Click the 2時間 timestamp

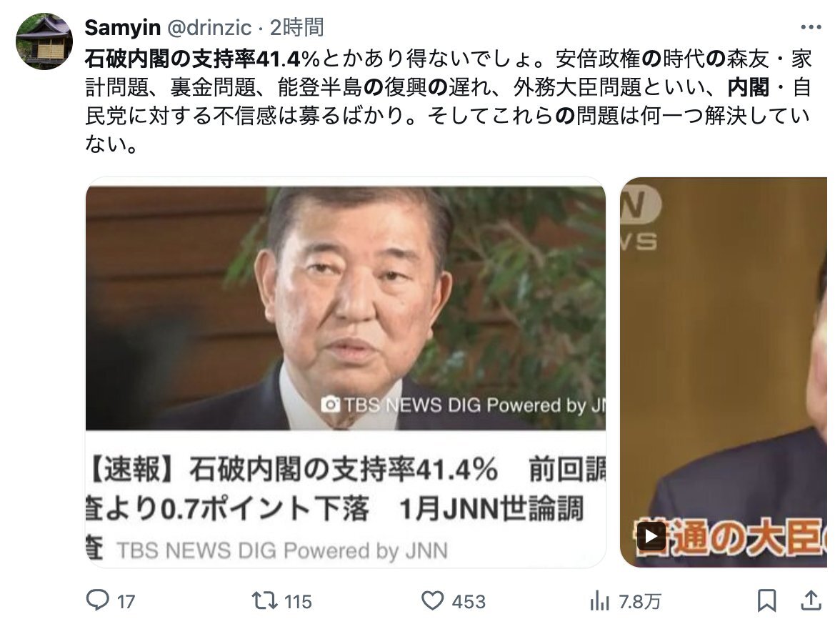coord(297,27)
